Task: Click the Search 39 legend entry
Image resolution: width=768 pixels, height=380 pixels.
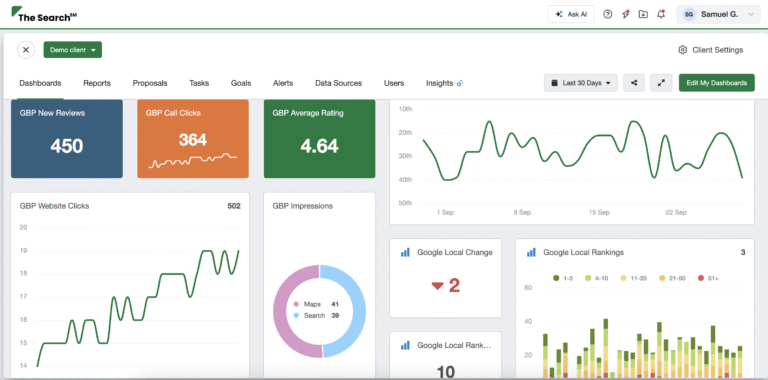Action: point(316,316)
